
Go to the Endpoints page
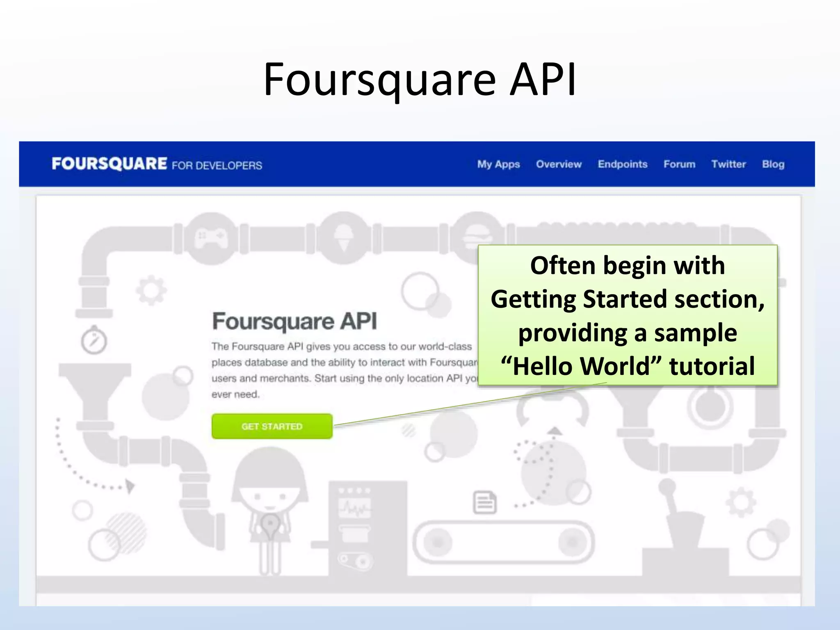click(622, 164)
